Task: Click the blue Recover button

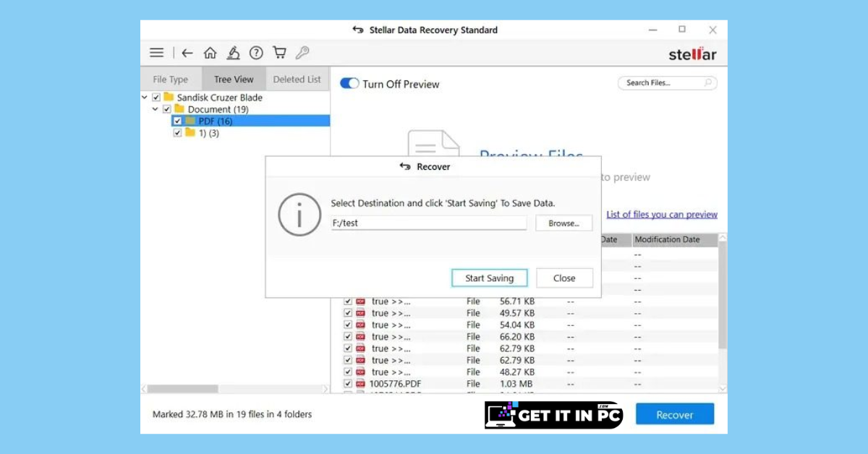Action: (675, 415)
